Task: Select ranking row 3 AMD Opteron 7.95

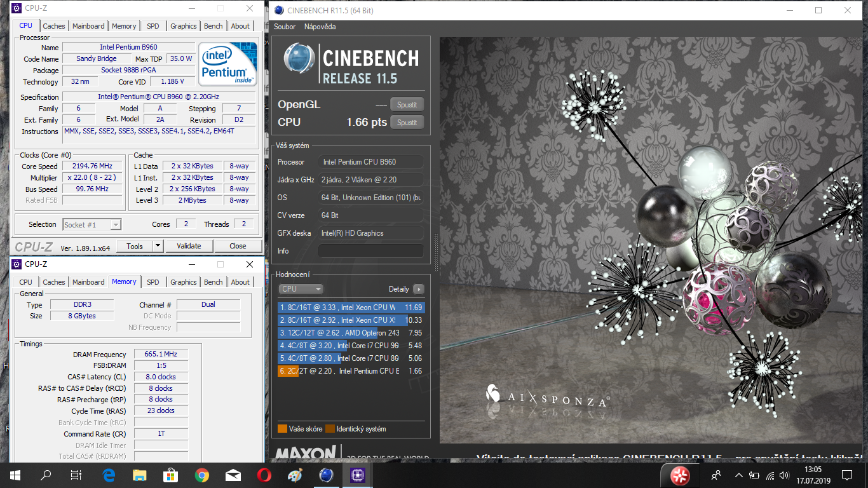Action: coord(351,333)
